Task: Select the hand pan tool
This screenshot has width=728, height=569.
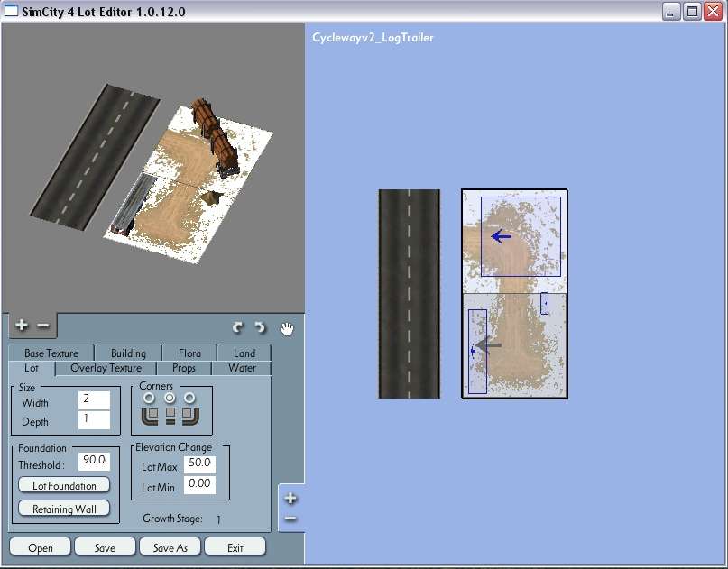Action: tap(287, 328)
